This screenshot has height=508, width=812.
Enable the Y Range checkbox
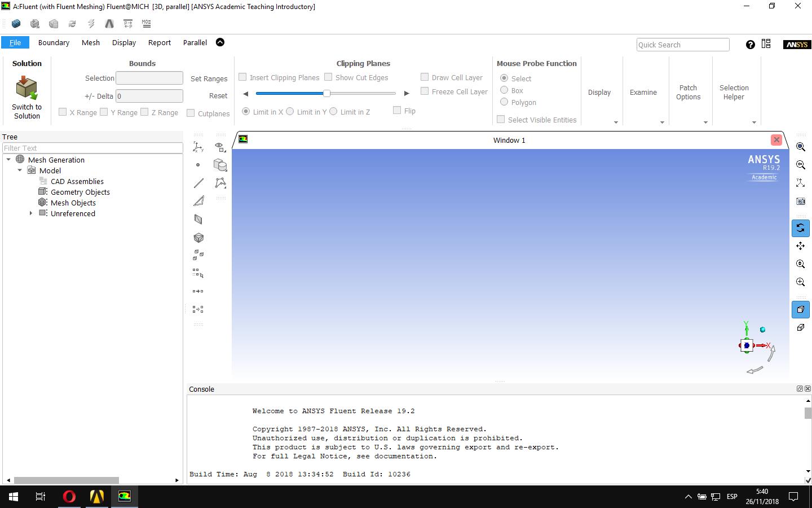[104, 112]
